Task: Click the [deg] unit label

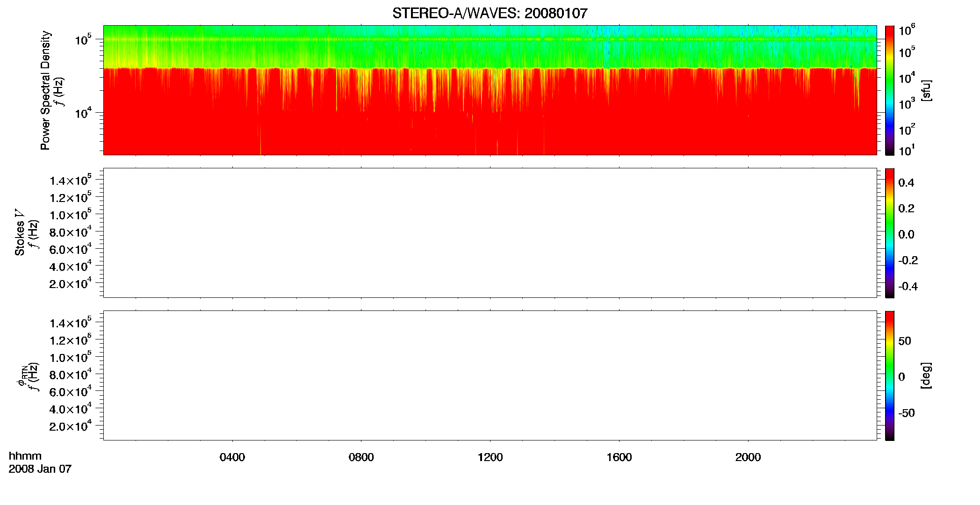Action: [927, 375]
